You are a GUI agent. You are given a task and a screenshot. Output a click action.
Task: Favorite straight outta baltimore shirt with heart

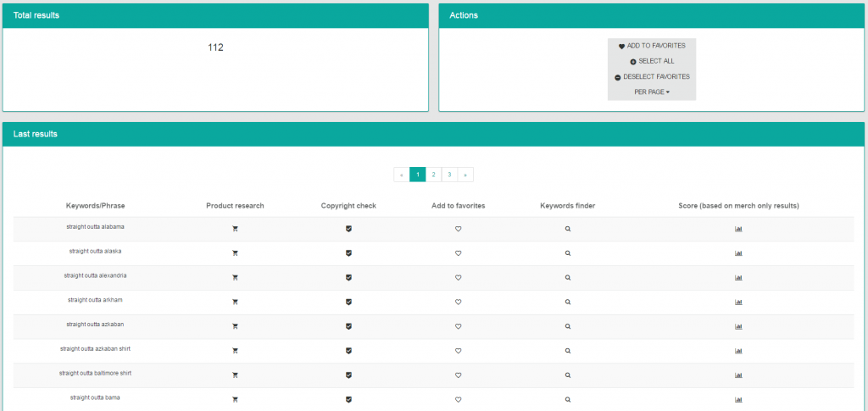[458, 375]
